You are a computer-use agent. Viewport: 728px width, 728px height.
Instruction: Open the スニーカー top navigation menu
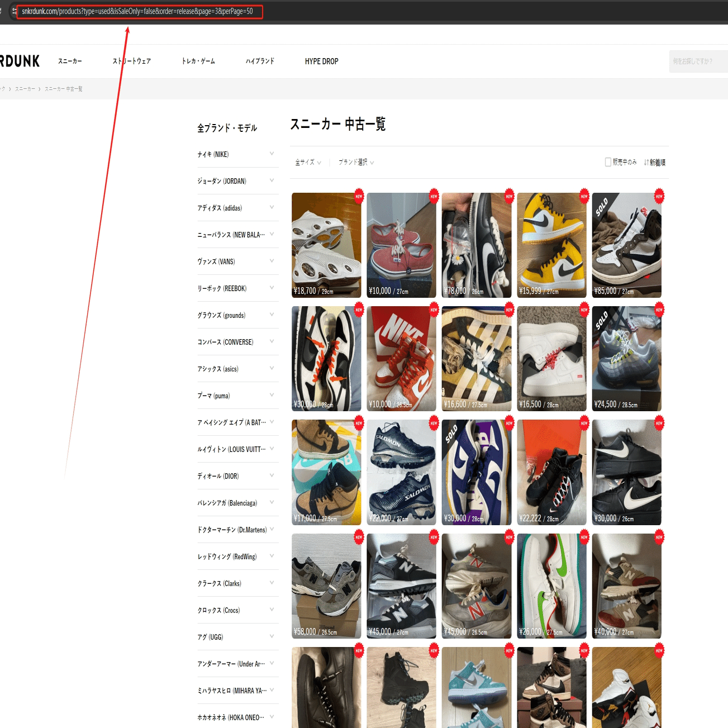(x=70, y=61)
